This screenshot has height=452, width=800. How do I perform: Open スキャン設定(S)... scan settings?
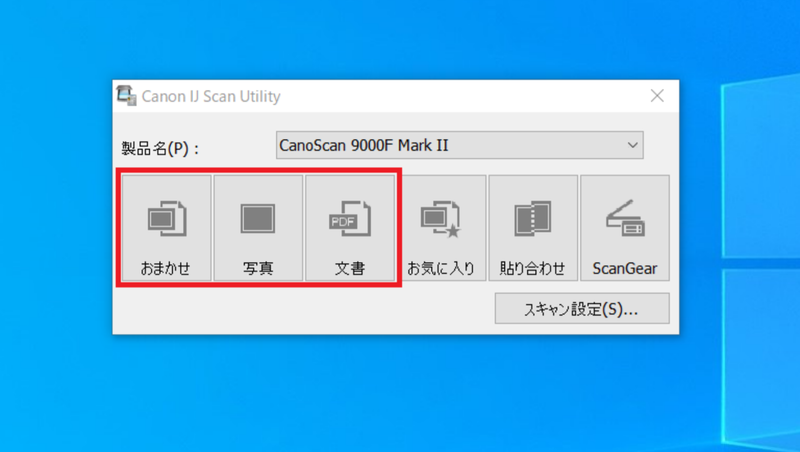(581, 309)
